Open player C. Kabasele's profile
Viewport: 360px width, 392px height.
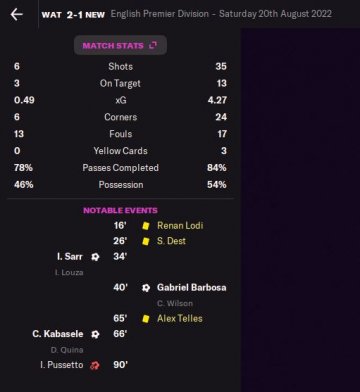point(58,334)
